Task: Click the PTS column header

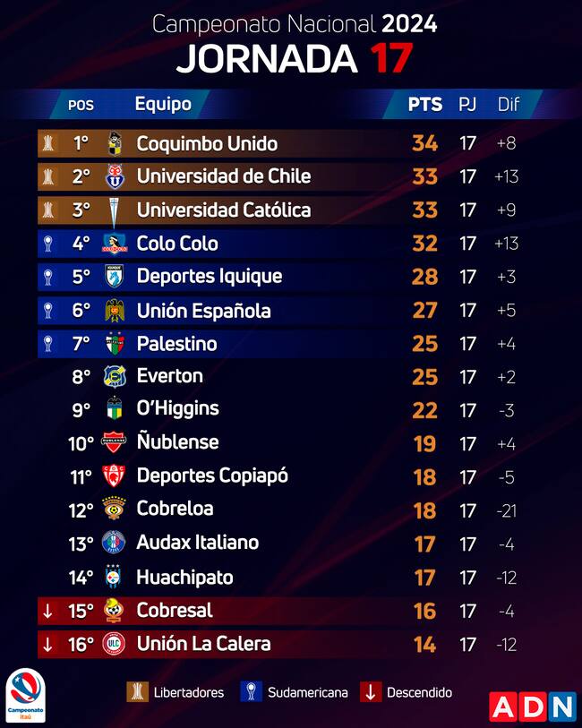Action: point(424,104)
